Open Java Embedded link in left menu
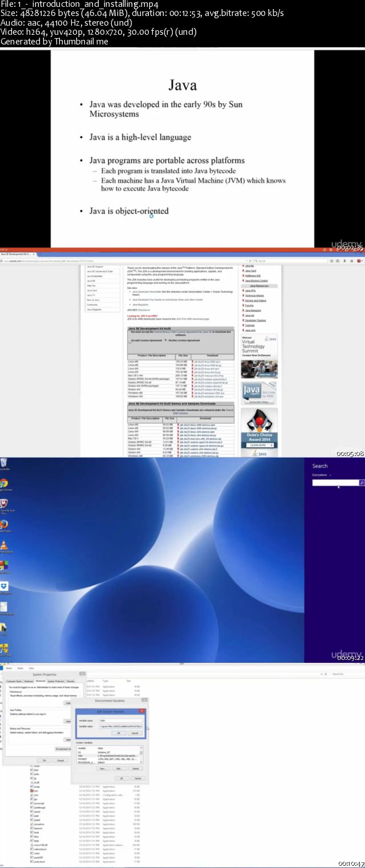 tap(95, 276)
